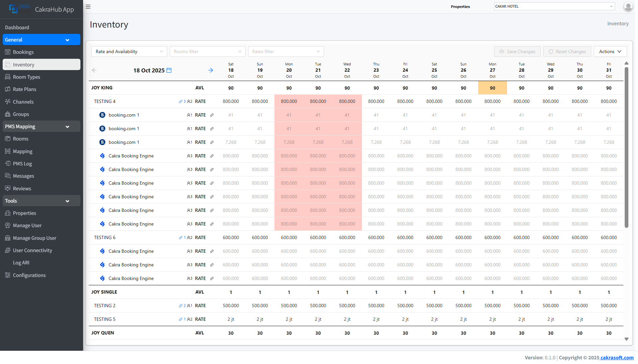
Task: Go to next dates arrow
Action: [x=211, y=70]
